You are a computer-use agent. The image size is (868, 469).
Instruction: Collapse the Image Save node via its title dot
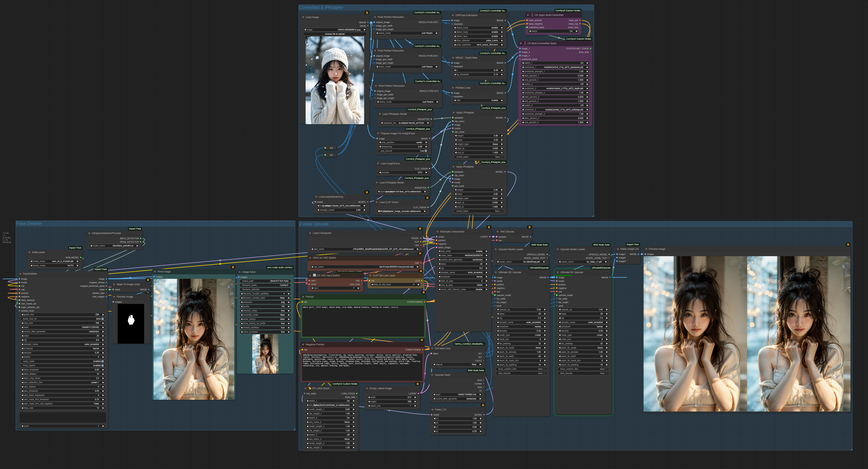(x=240, y=272)
